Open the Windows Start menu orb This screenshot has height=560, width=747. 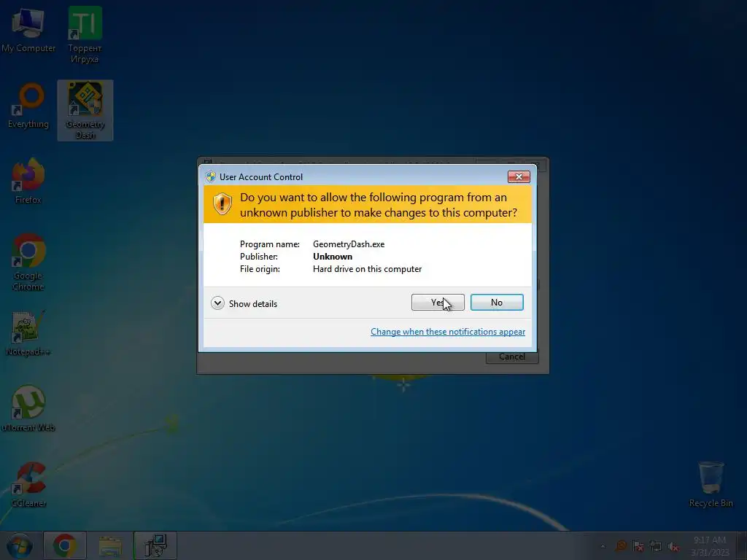pyautogui.click(x=20, y=545)
